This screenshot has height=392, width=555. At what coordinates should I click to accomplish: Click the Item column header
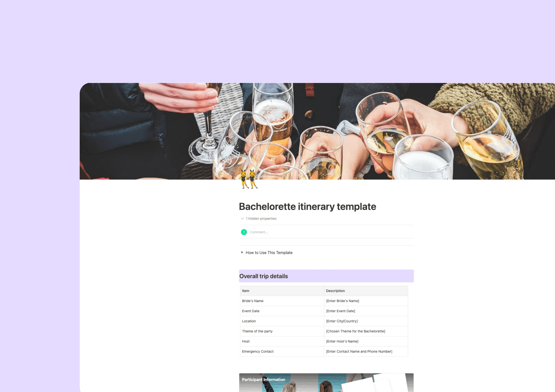(282, 291)
